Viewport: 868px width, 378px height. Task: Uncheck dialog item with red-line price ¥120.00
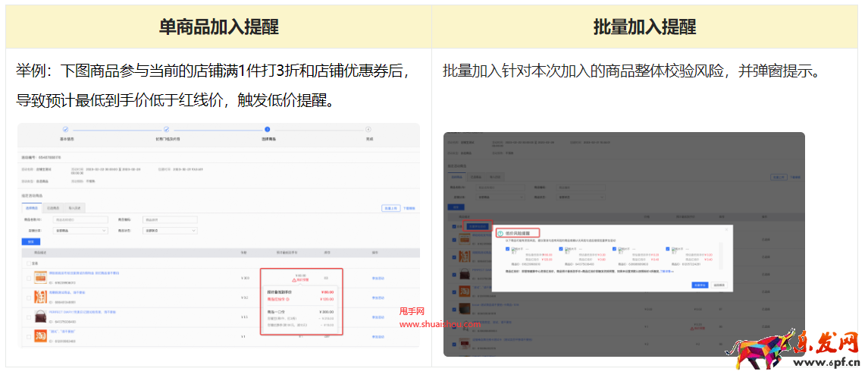click(x=508, y=250)
